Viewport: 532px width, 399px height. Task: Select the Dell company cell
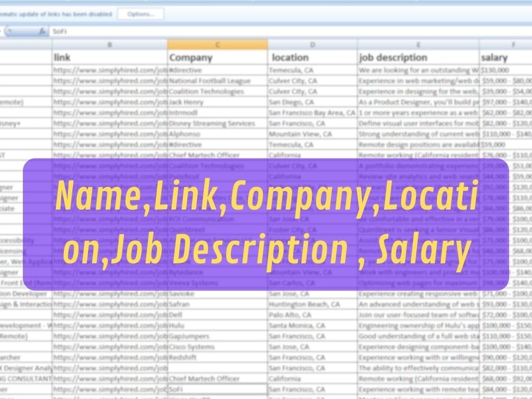218,315
